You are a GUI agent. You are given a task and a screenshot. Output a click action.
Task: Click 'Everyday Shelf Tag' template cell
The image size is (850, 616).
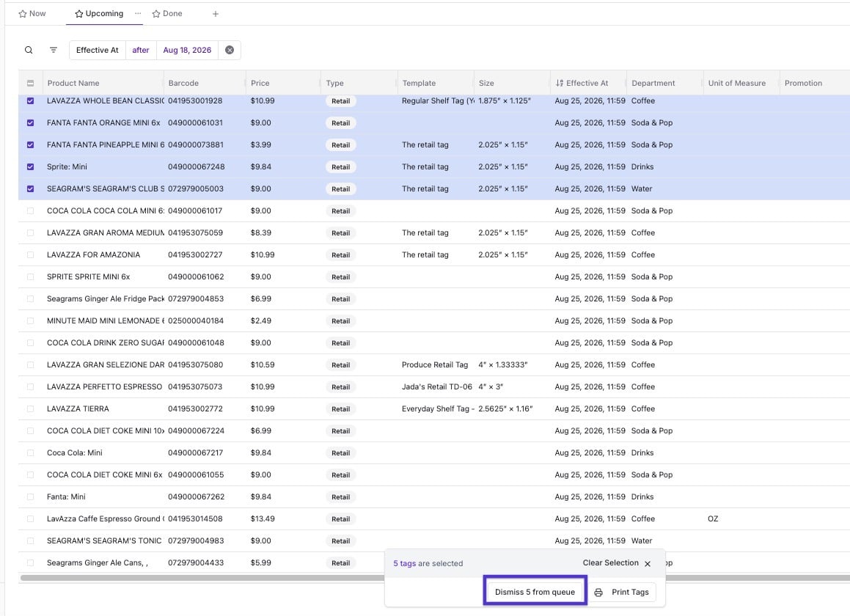point(438,409)
